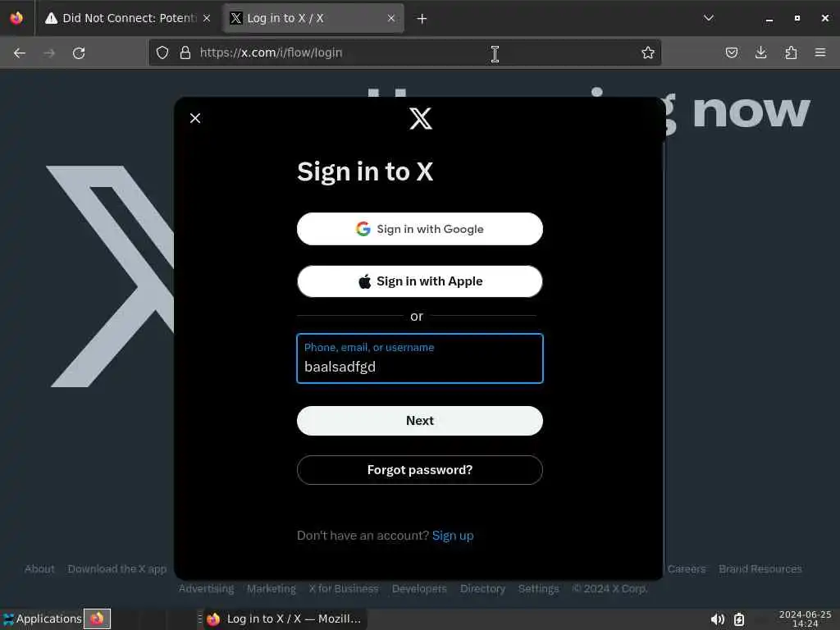Open a new browser tab

click(422, 19)
